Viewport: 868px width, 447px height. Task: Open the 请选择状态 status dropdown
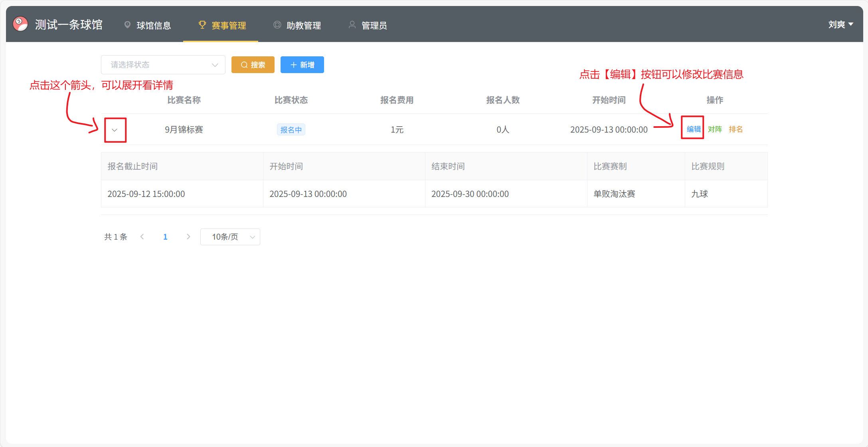[x=163, y=65]
